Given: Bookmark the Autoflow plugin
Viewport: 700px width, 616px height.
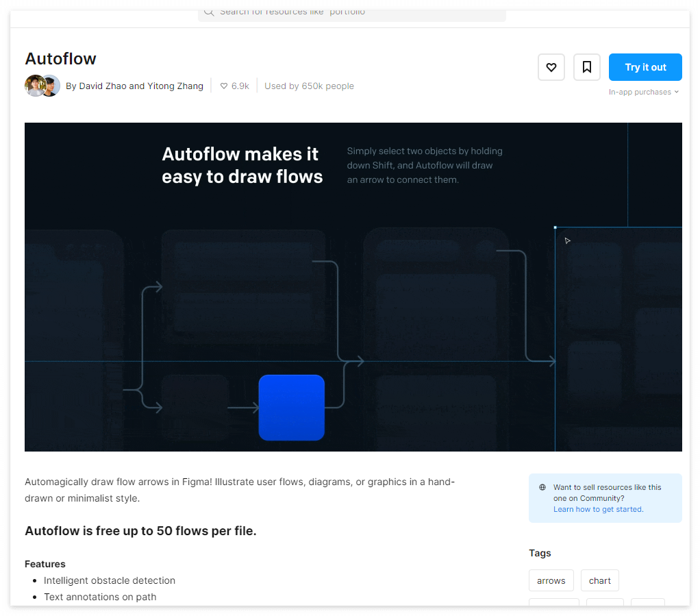Looking at the screenshot, I should tap(586, 67).
